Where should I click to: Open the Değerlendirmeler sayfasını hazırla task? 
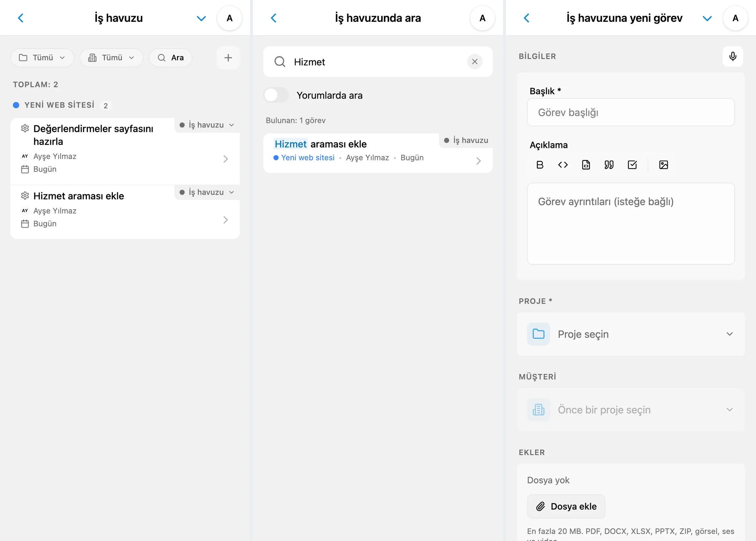(125, 151)
